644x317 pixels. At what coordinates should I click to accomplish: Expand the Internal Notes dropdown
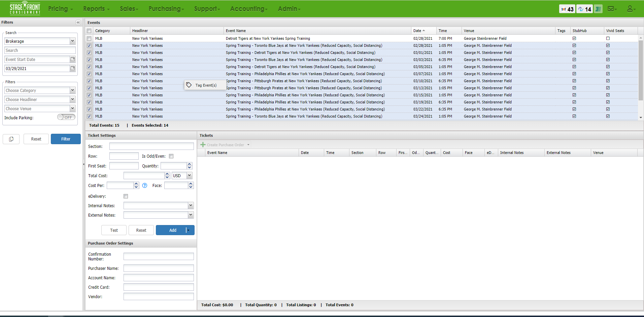tap(191, 205)
